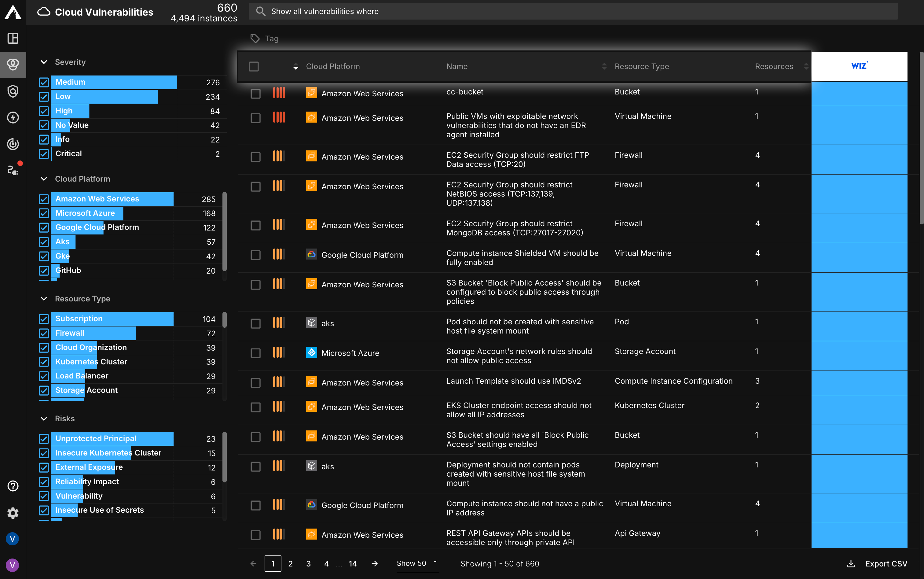Open the dashboard layout icon in sidebar
The width and height of the screenshot is (924, 579).
[x=13, y=38]
